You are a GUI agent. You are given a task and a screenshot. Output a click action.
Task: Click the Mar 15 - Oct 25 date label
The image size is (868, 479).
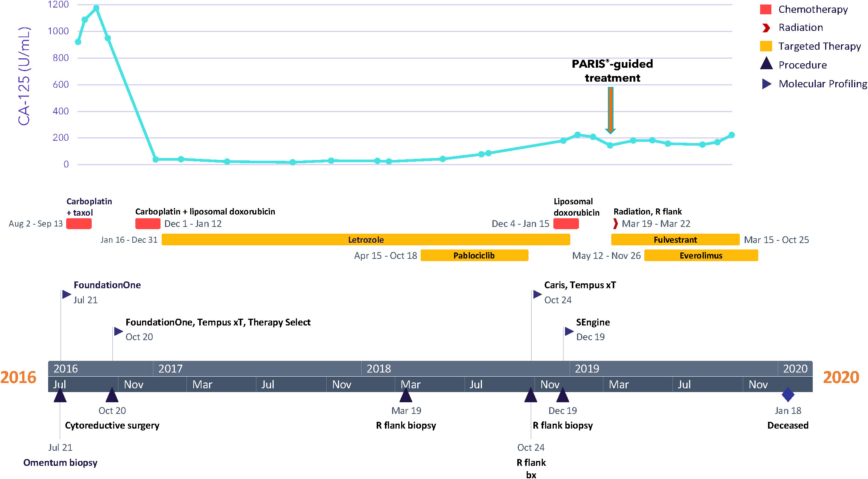click(x=777, y=240)
